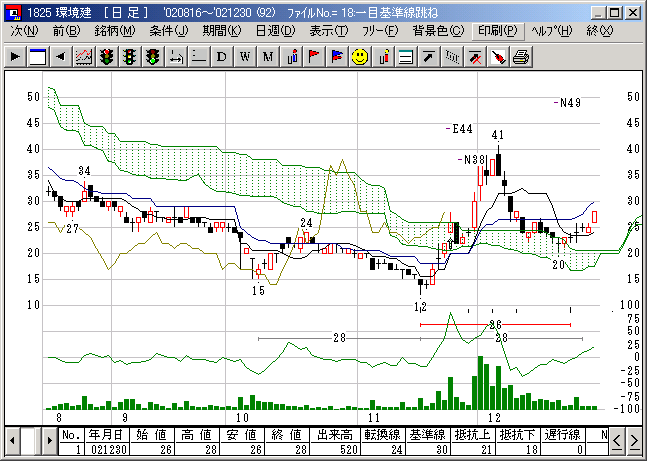Open the 表示(T) menu
Image resolution: width=647 pixels, height=461 pixels.
[329, 31]
